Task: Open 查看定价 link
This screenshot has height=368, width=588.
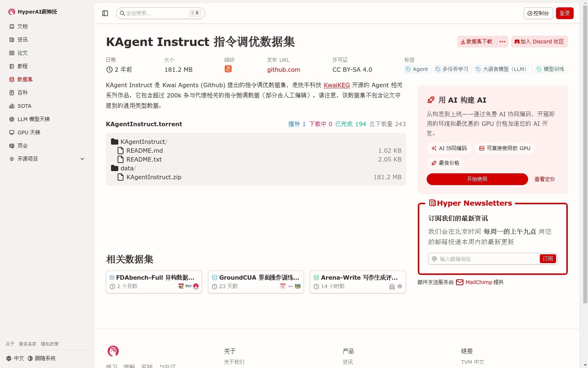Action: [x=545, y=179]
